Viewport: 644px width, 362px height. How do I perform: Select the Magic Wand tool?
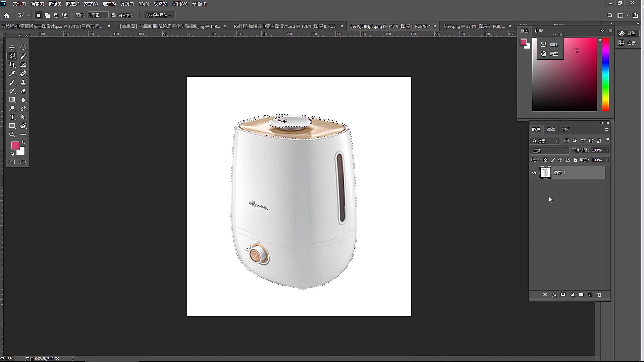pos(23,56)
